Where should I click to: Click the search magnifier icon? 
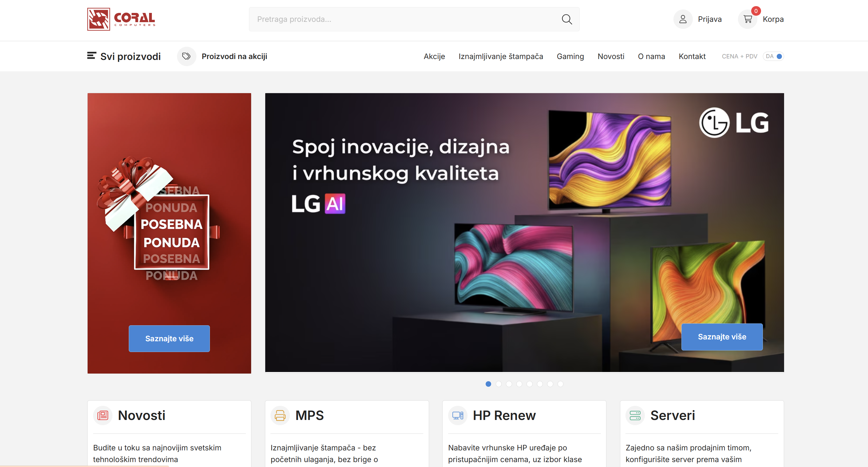[x=567, y=19]
